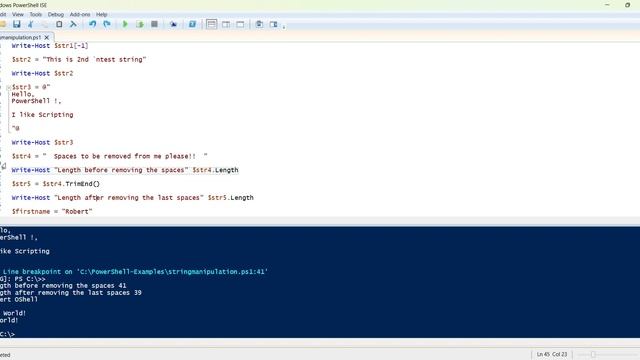This screenshot has height=360, width=640.
Task: Show Command Add-on pane icon
Action: 273,24
